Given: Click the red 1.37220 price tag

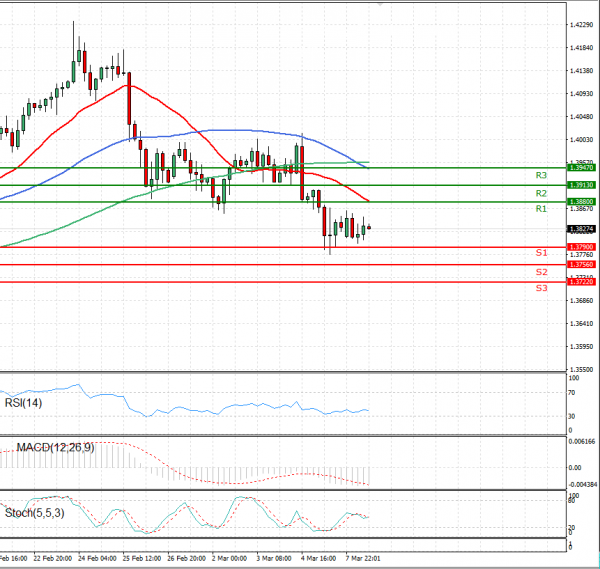Looking at the screenshot, I should pyautogui.click(x=581, y=282).
